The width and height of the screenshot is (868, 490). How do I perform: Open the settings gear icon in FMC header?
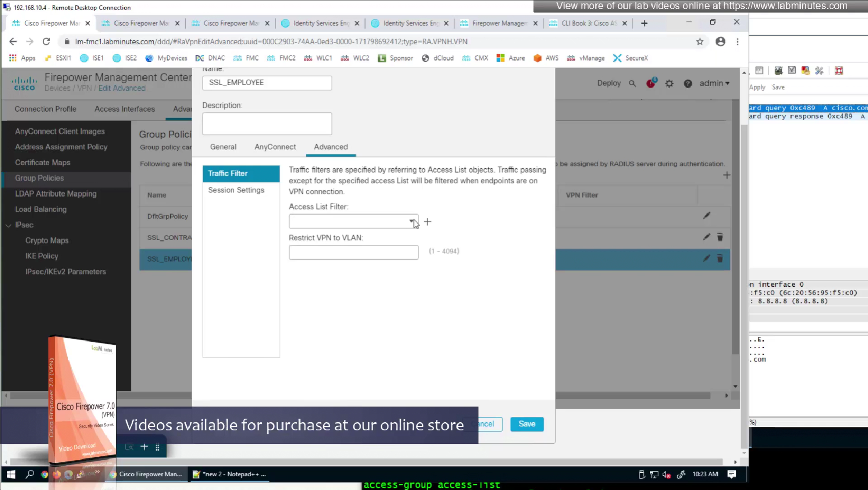pos(669,83)
